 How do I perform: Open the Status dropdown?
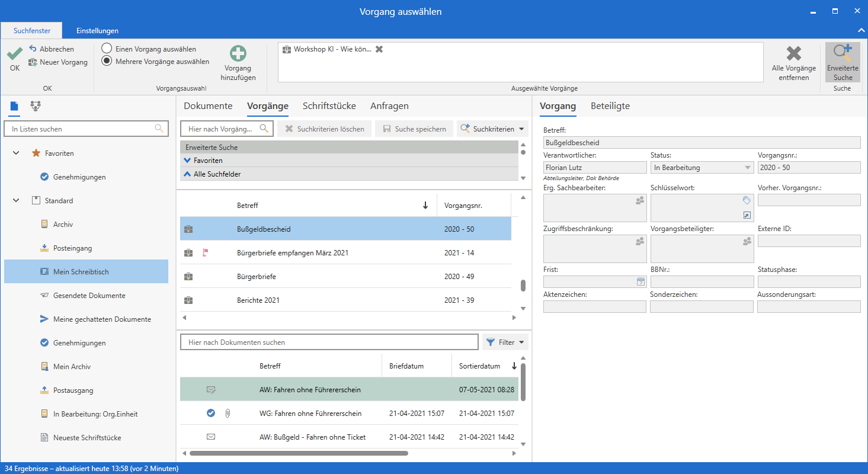click(747, 168)
